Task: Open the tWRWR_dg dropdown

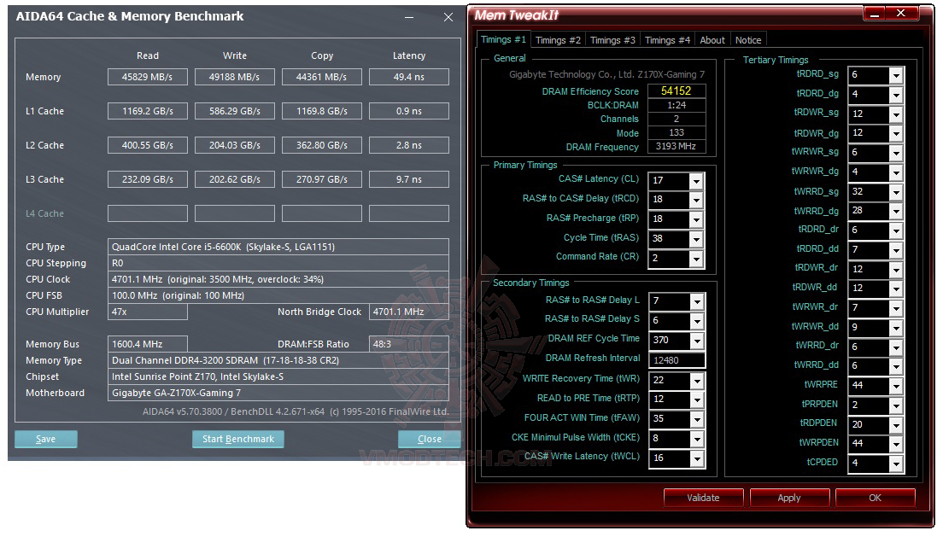Action: (x=896, y=172)
